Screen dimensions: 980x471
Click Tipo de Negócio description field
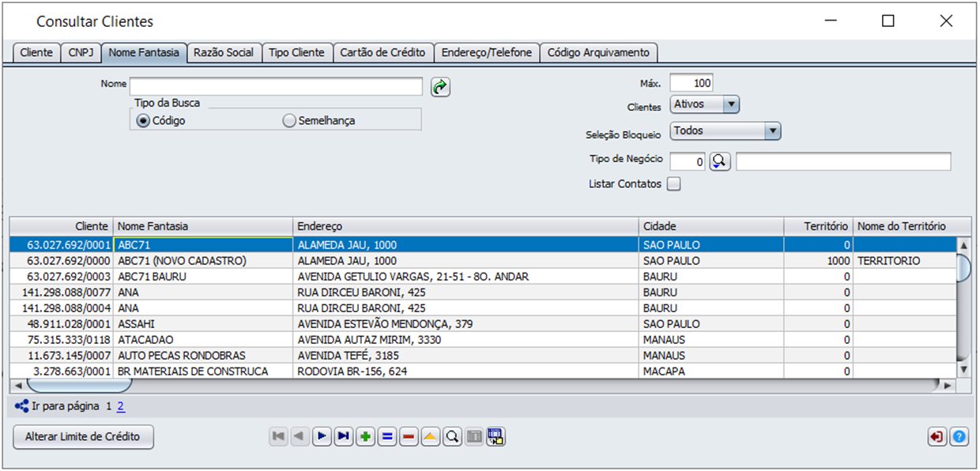pos(843,161)
